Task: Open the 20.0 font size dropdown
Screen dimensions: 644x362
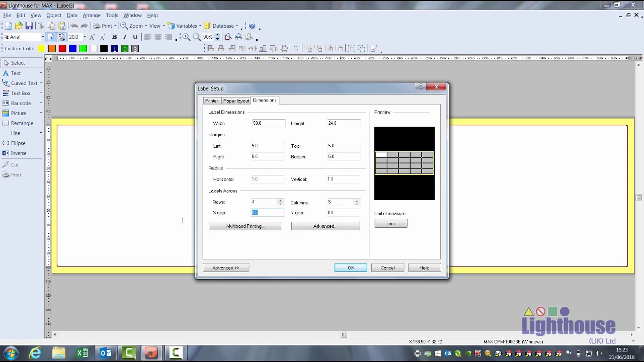Action: (x=84, y=37)
